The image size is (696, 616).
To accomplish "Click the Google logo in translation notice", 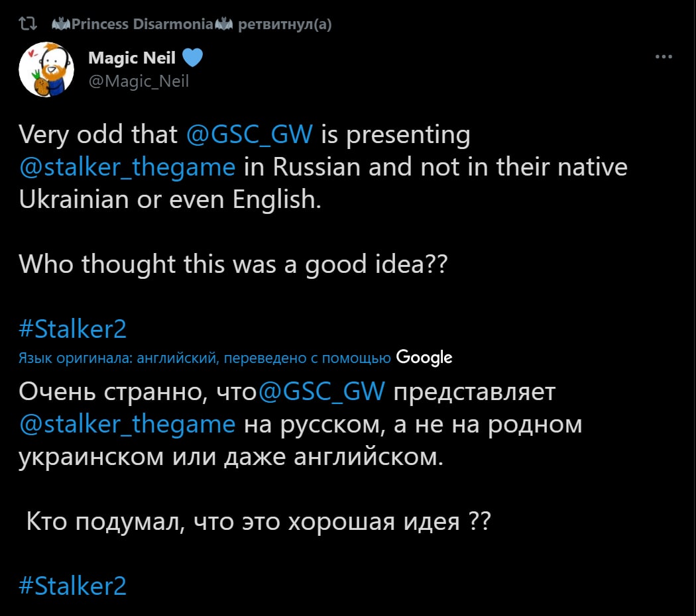I will (424, 358).
